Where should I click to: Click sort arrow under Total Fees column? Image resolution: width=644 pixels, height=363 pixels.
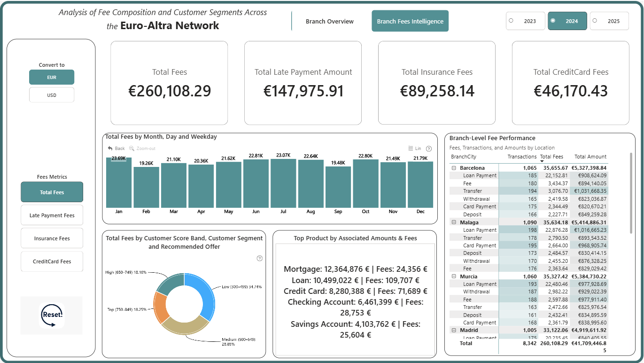[542, 161]
